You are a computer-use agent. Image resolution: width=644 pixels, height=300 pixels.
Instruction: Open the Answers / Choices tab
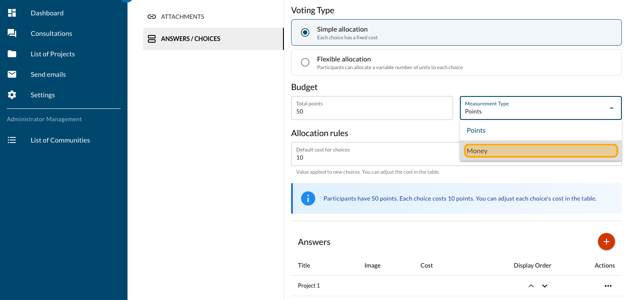point(191,39)
